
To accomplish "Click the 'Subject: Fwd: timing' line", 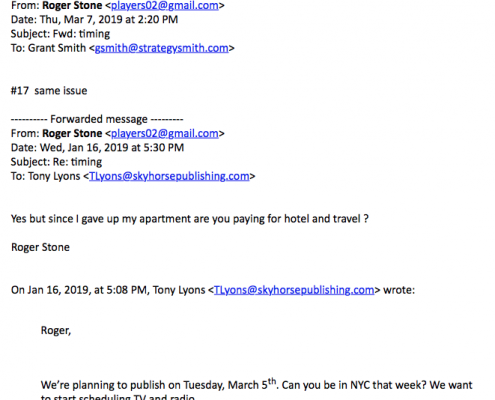I will coord(60,34).
